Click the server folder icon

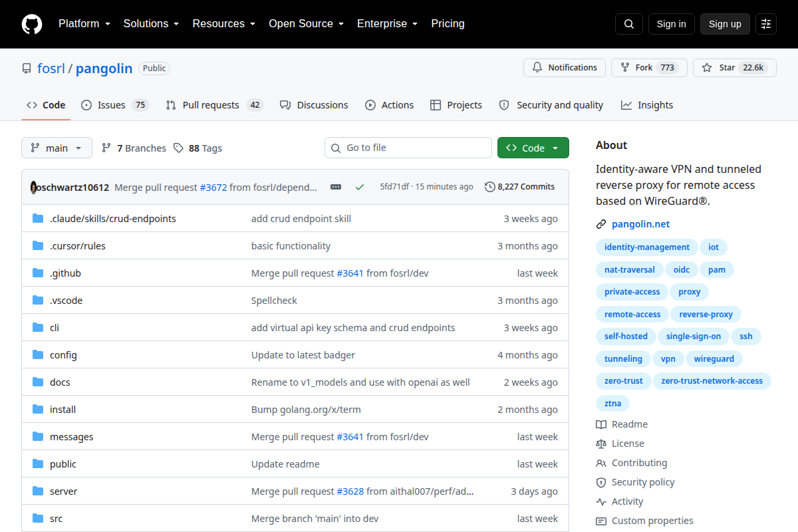(38, 491)
